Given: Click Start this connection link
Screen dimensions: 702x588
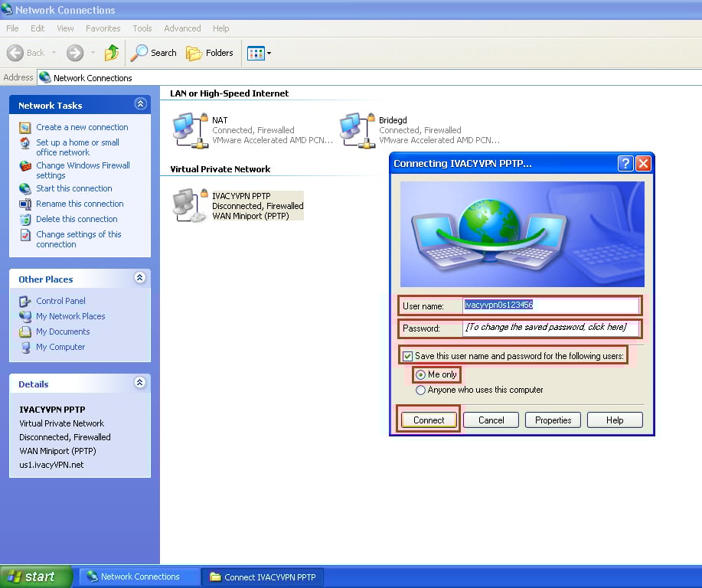Looking at the screenshot, I should click(73, 188).
